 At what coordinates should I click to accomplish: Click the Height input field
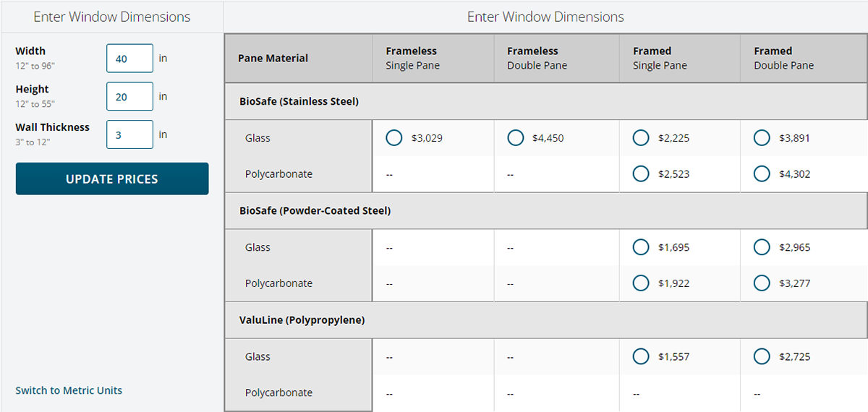point(129,96)
